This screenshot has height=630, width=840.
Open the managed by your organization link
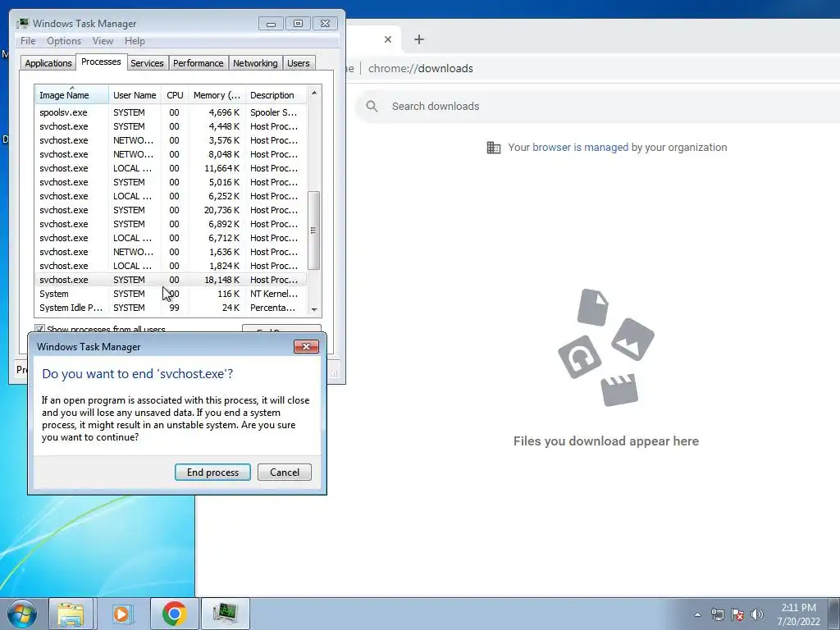(x=580, y=148)
